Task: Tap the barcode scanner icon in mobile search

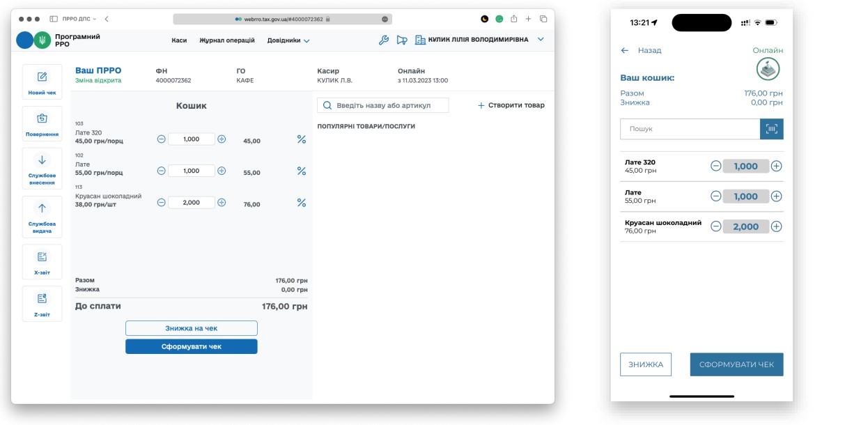Action: coord(772,129)
